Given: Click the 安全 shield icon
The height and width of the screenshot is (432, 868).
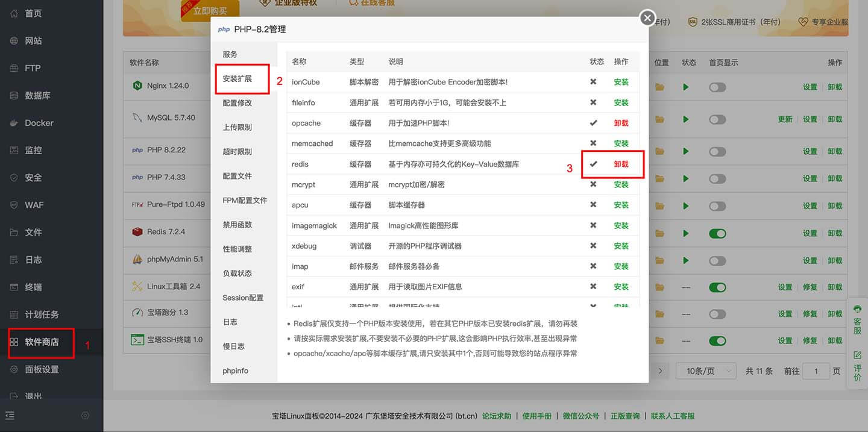Looking at the screenshot, I should click(x=14, y=178).
